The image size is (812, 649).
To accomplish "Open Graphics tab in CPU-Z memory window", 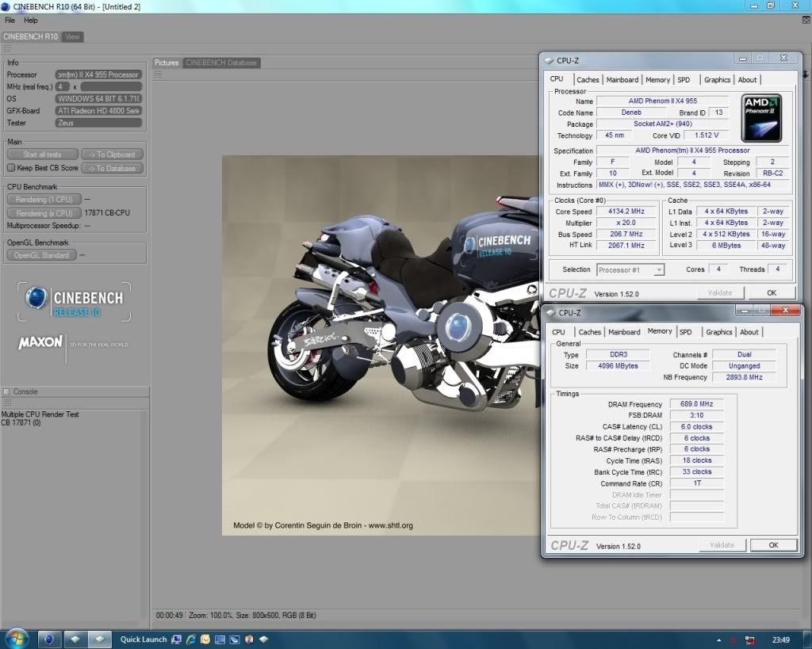I will coord(719,332).
